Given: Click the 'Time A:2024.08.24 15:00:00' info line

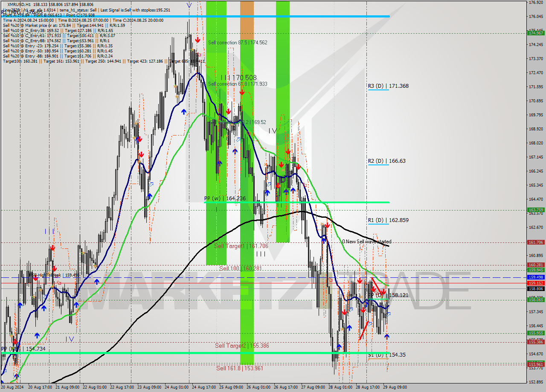Looking at the screenshot, I should pyautogui.click(x=83, y=20).
